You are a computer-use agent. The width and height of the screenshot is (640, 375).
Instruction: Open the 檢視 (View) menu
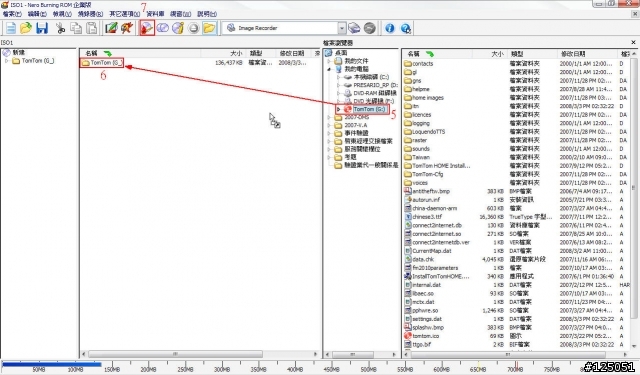[62, 14]
